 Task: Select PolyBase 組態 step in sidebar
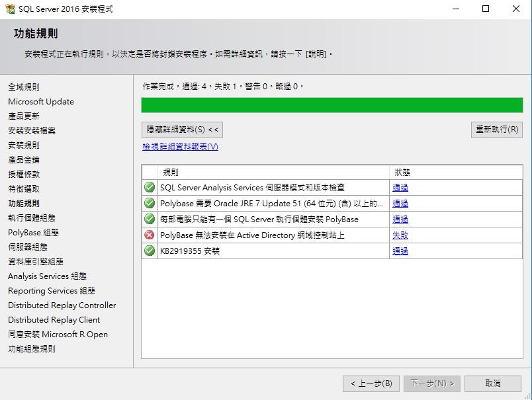point(33,233)
